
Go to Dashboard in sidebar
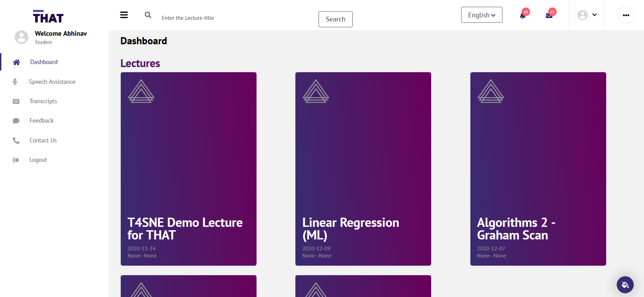[44, 62]
